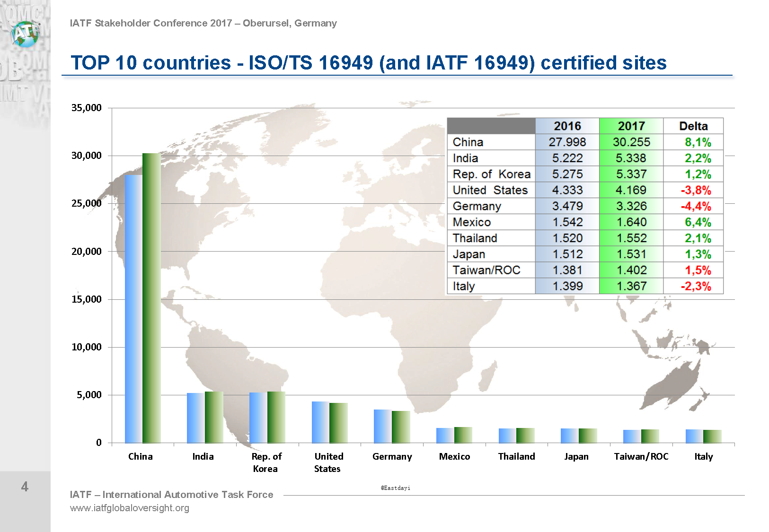Click the United States x-axis label

(x=328, y=462)
